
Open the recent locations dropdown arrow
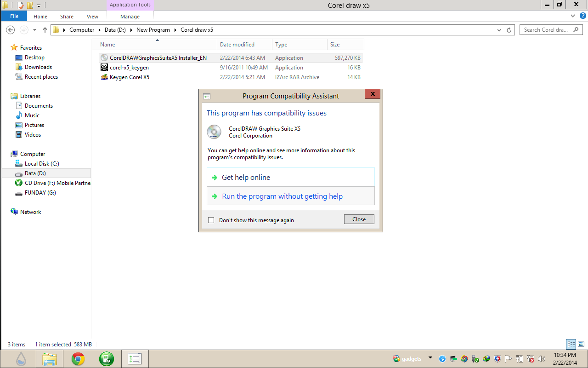[34, 30]
